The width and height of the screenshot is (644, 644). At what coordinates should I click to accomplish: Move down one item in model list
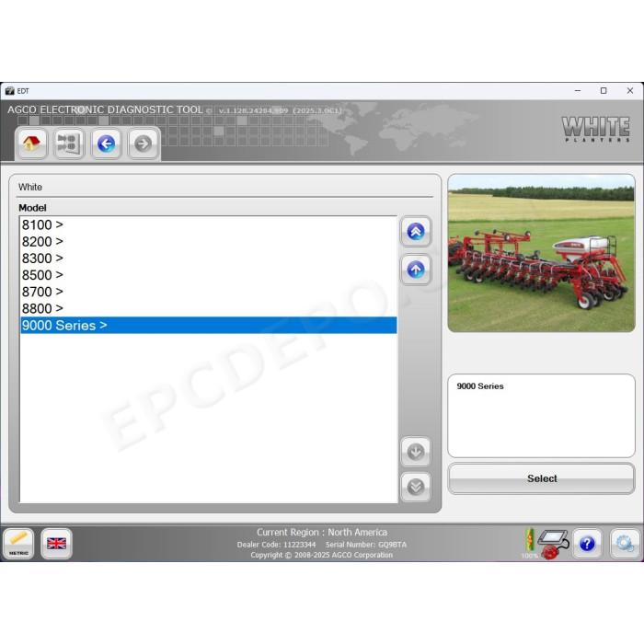416,452
